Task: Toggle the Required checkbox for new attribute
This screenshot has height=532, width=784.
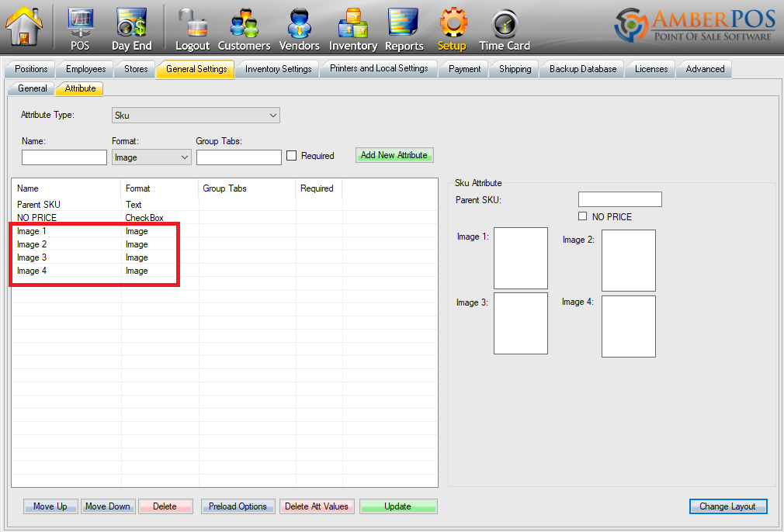Action: coord(292,156)
